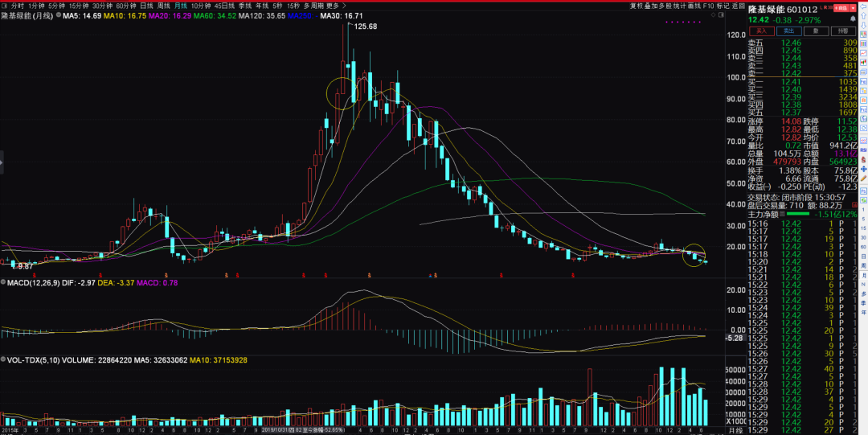Click the 撤 cancel order button

pos(816,31)
